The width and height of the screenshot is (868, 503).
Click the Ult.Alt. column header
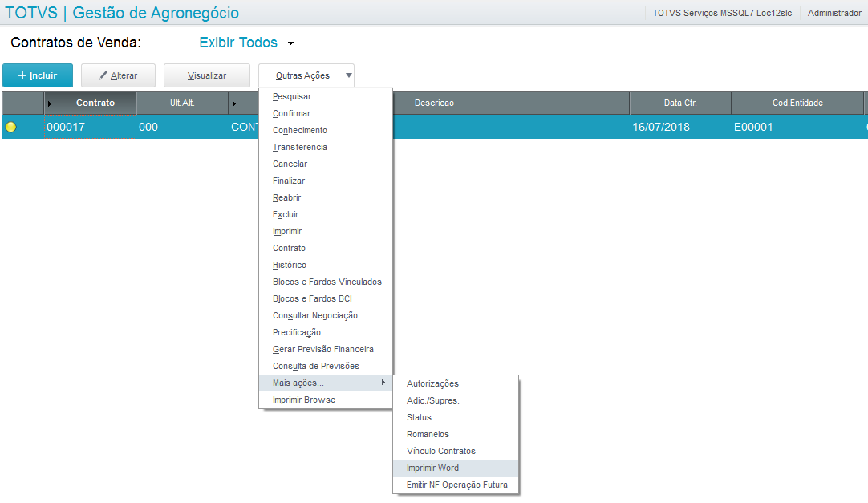182,103
